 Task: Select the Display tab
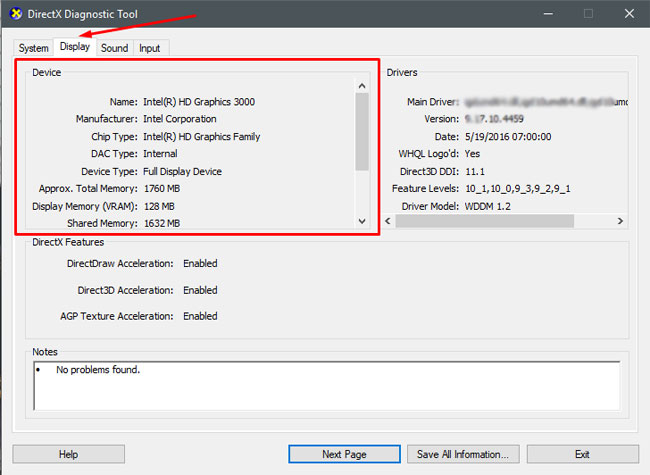coord(75,46)
